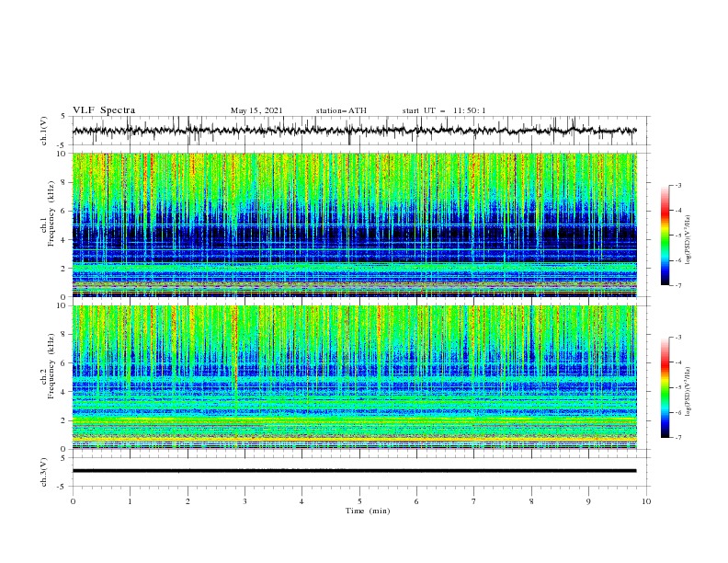Click the 'start UT = 11:50:1' text
The width and height of the screenshot is (728, 563).
[x=444, y=110]
